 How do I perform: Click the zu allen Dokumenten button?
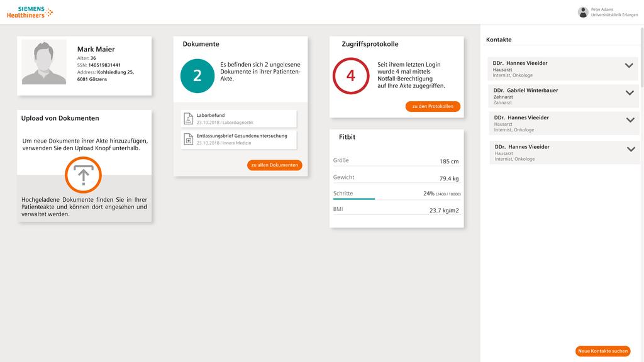coord(274,165)
